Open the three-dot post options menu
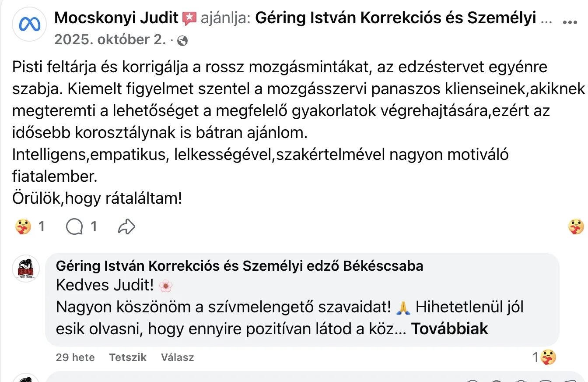Image resolution: width=588 pixels, height=382 pixels. [x=572, y=21]
